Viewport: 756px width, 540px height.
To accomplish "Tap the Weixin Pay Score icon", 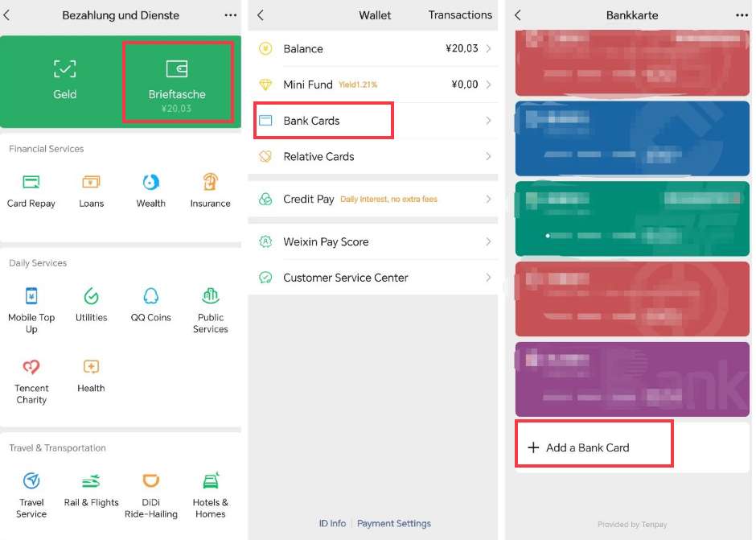I will (265, 241).
